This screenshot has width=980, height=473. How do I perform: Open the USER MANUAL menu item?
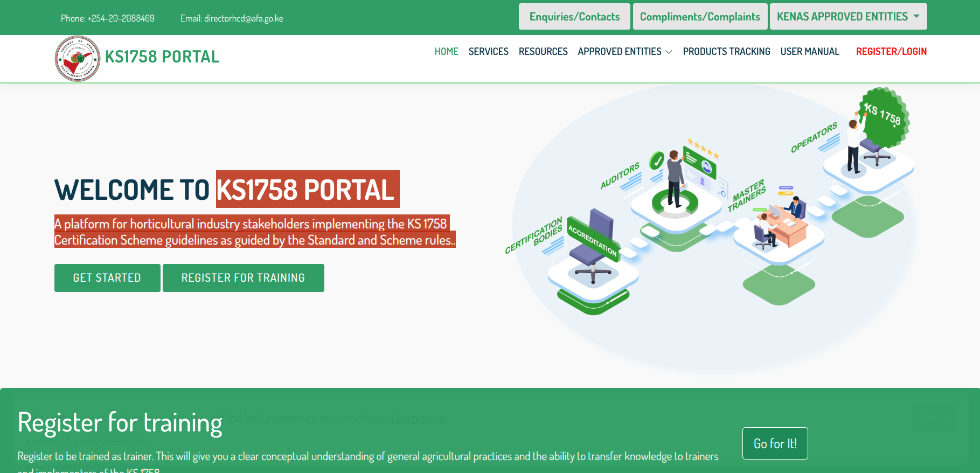click(810, 52)
